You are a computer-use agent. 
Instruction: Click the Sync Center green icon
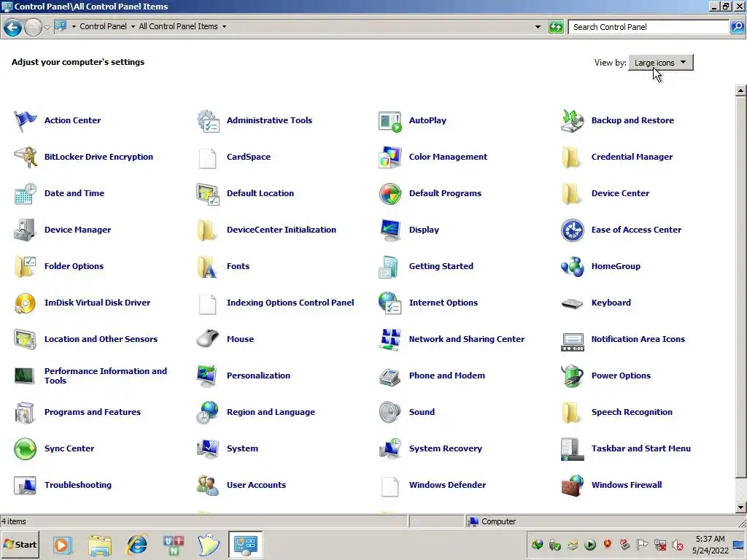pos(25,448)
